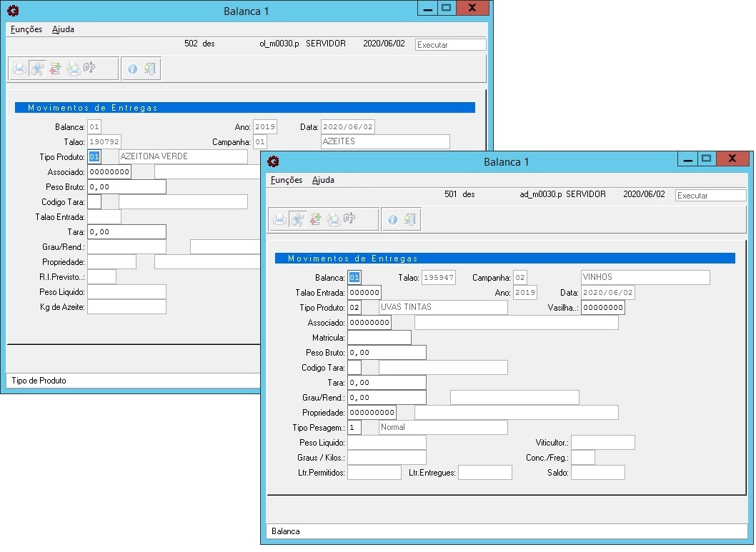Click the Kg de Azeite field
This screenshot has width=756, height=552.
(126, 307)
